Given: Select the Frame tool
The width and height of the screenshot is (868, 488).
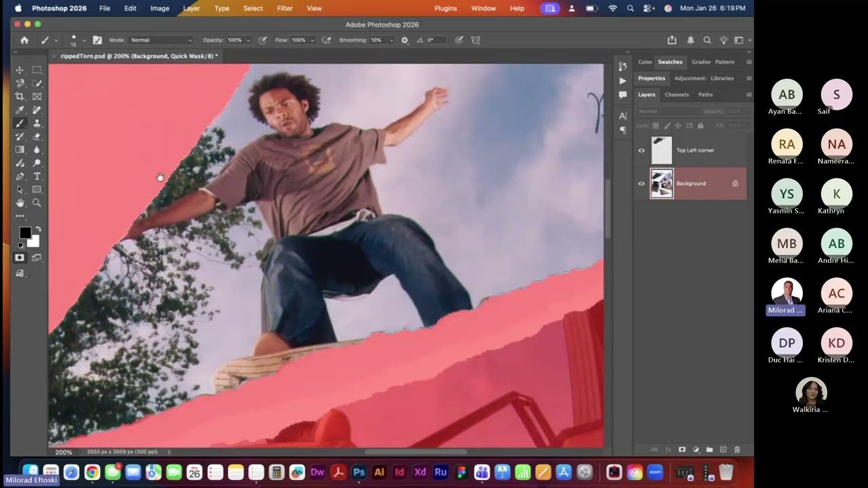Looking at the screenshot, I should click(x=37, y=96).
